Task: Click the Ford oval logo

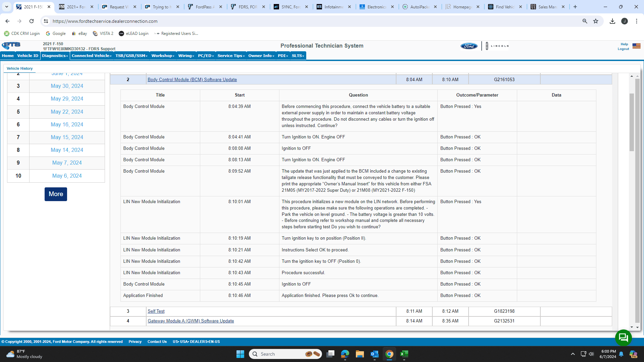Action: click(469, 46)
